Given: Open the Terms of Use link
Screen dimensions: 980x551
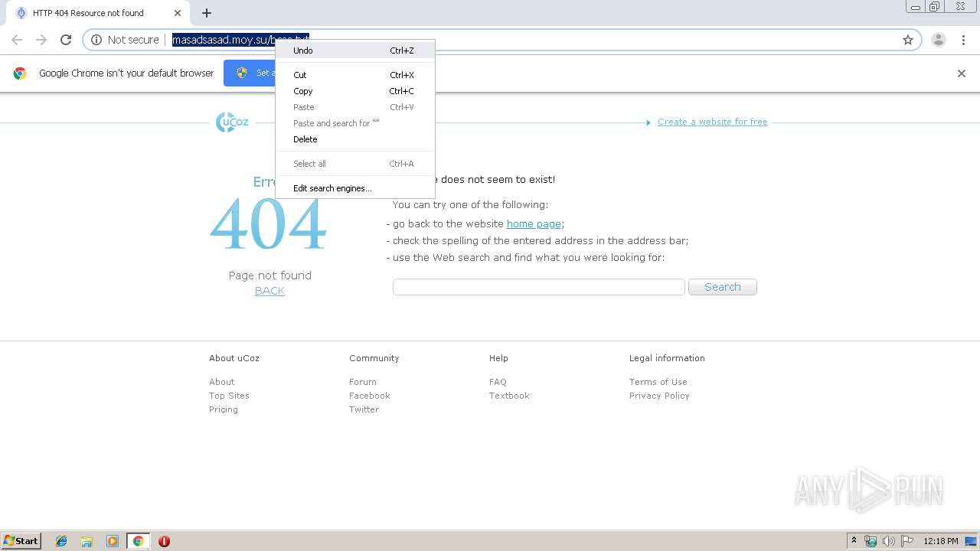Looking at the screenshot, I should (658, 382).
